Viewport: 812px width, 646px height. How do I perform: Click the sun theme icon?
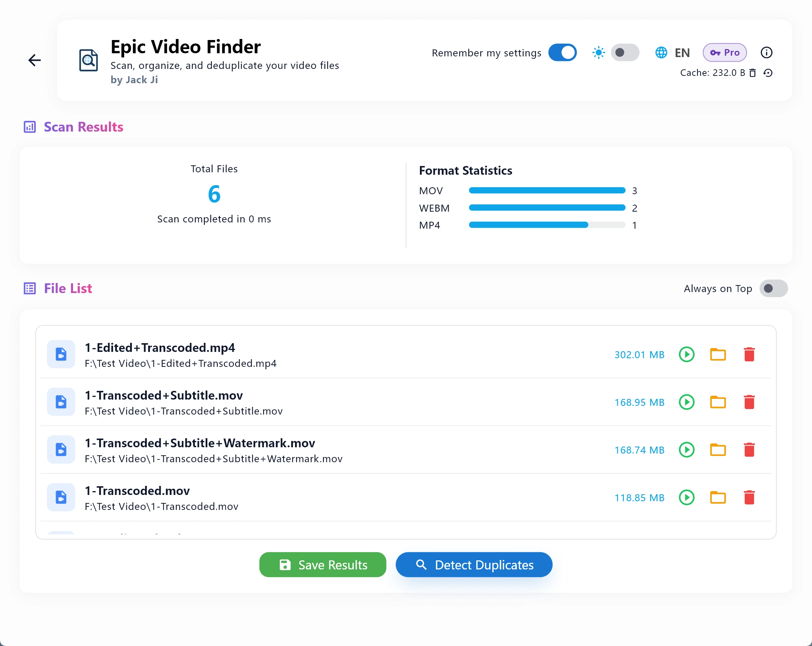tap(598, 53)
